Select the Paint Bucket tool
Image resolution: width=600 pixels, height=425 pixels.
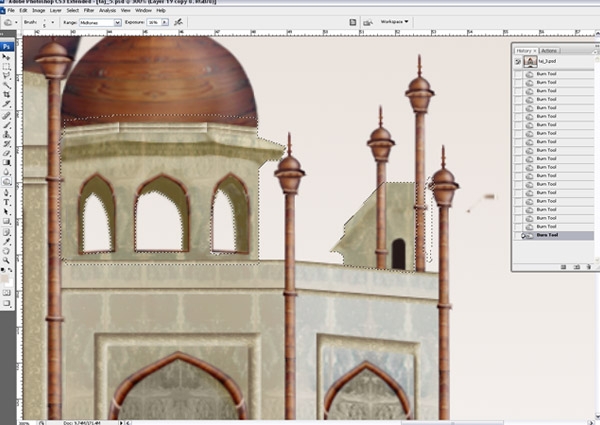point(6,163)
